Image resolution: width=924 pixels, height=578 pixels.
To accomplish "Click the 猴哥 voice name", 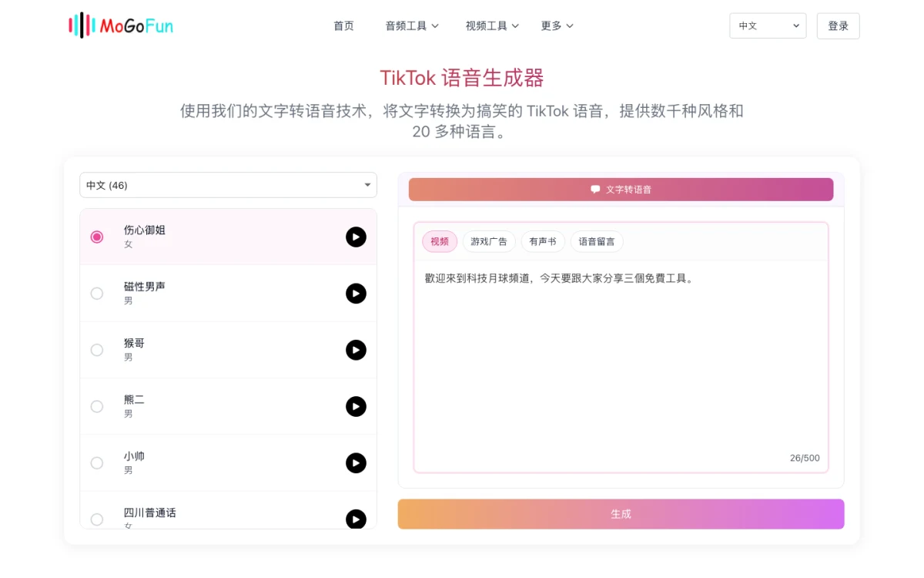I will [134, 343].
